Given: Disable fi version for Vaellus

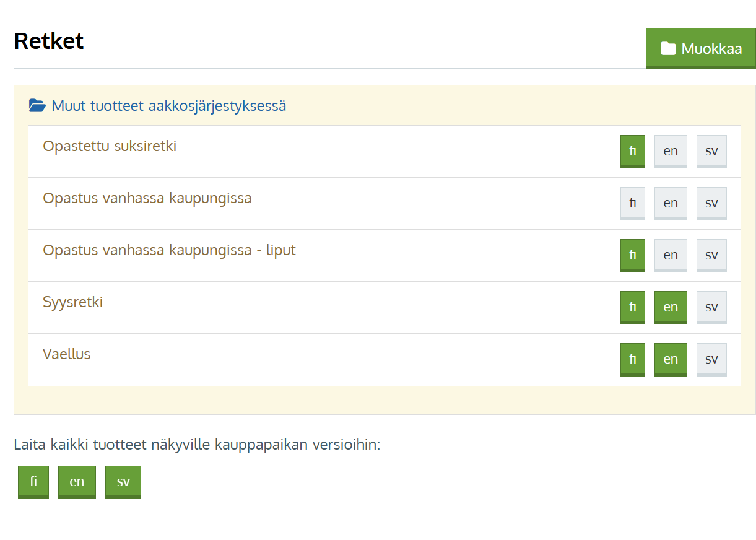Looking at the screenshot, I should [x=632, y=359].
